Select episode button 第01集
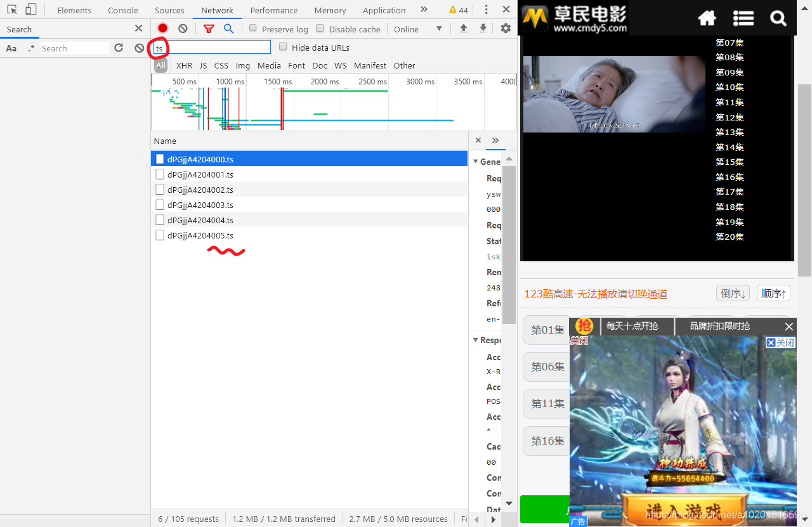Image resolution: width=812 pixels, height=527 pixels. coord(546,330)
